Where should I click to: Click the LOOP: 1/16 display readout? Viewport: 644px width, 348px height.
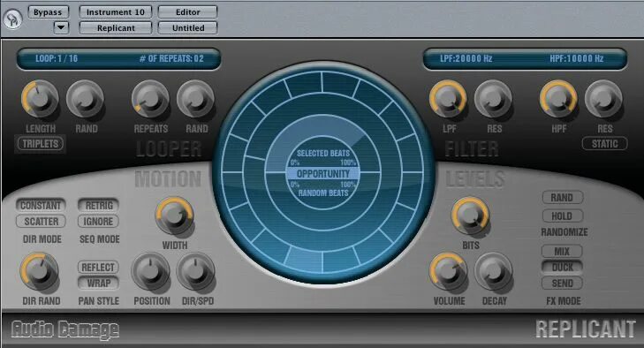pos(57,58)
